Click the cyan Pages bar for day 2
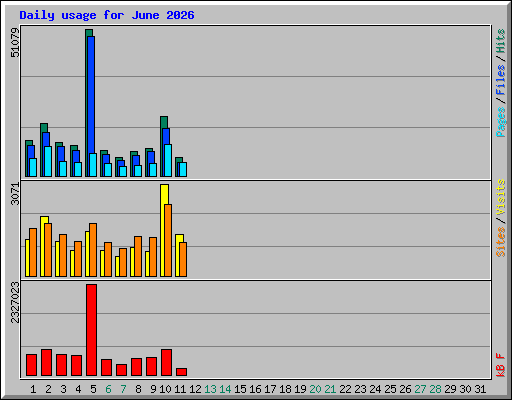Image resolution: width=512 pixels, height=400 pixels. 48,161
